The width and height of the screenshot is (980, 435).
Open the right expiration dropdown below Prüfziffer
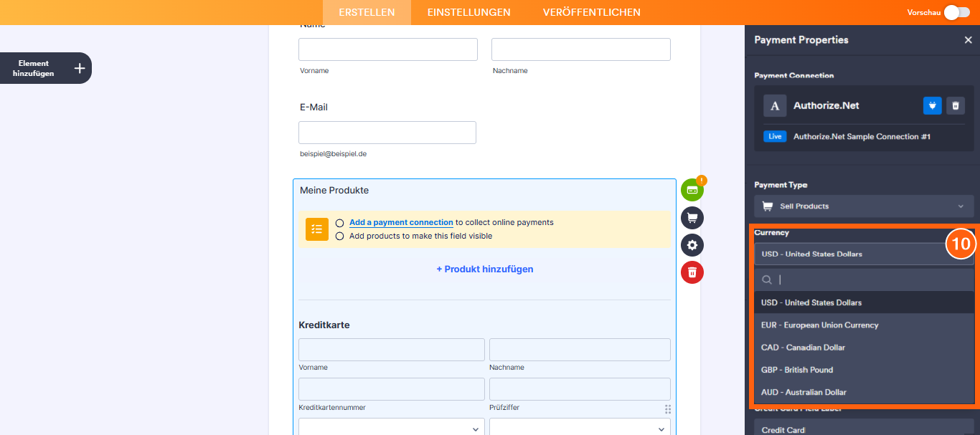coord(580,427)
